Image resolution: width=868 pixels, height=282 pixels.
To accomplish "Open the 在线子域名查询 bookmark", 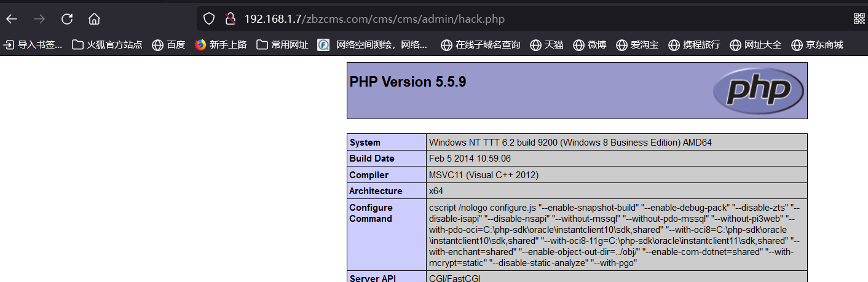I will click(481, 44).
